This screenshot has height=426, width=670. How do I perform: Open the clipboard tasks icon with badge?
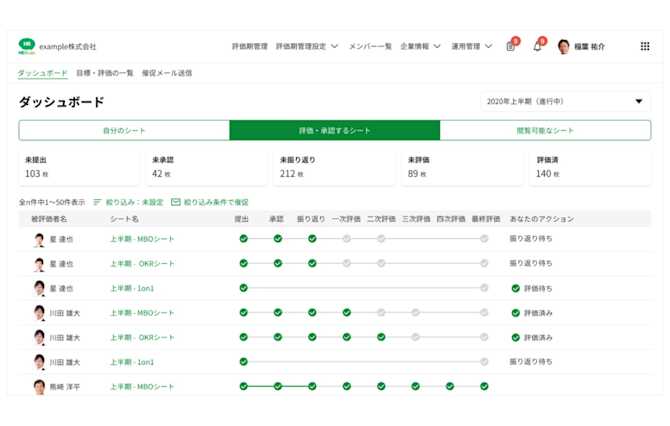coord(511,47)
